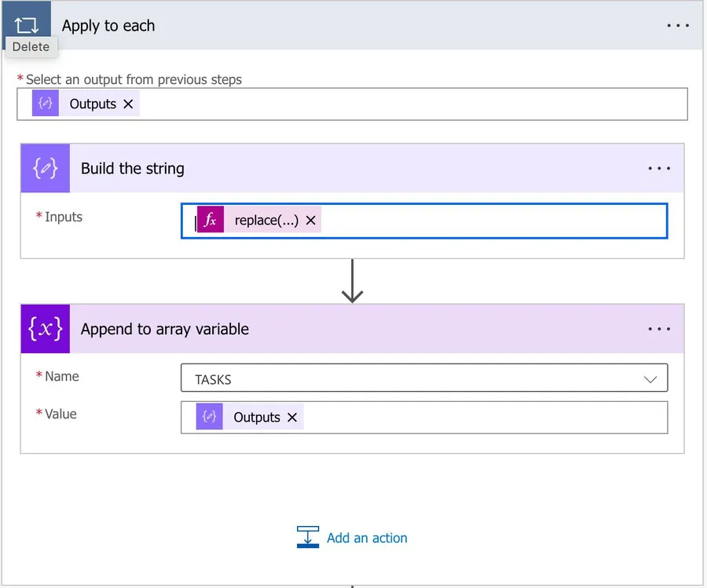Click the Outputs token icon in Value field
This screenshot has height=588, width=707.
pos(210,418)
